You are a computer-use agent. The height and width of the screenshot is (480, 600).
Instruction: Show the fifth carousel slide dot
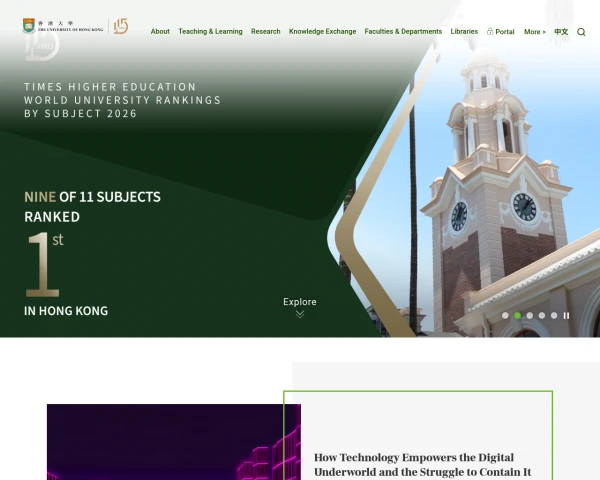coord(553,315)
